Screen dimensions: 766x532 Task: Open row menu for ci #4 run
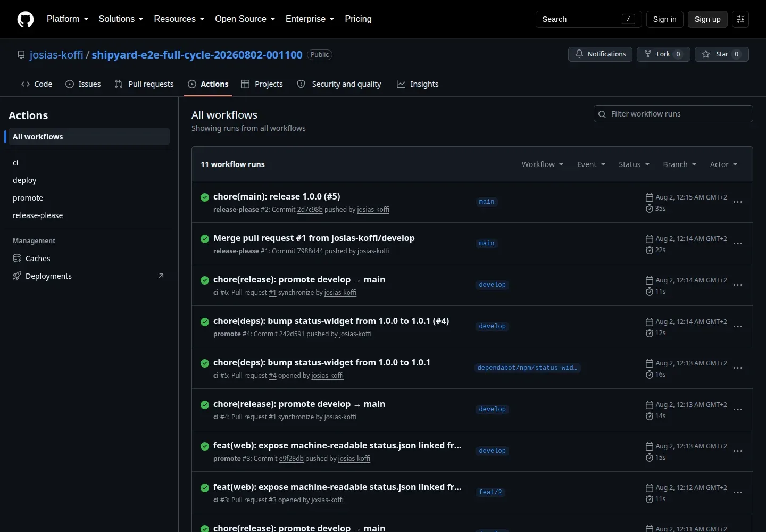pyautogui.click(x=738, y=410)
